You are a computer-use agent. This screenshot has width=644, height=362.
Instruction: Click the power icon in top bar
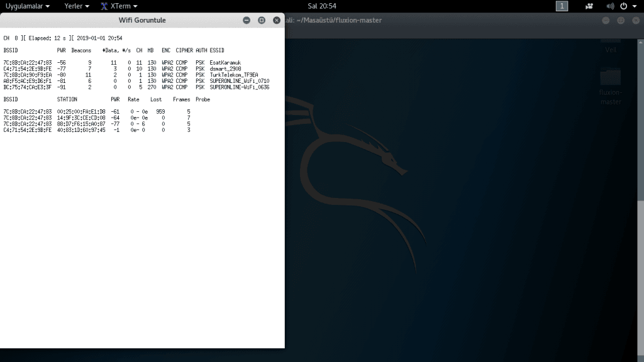point(623,6)
